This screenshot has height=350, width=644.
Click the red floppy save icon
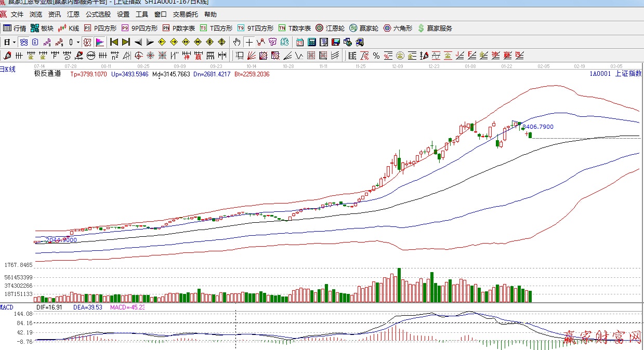[336, 42]
